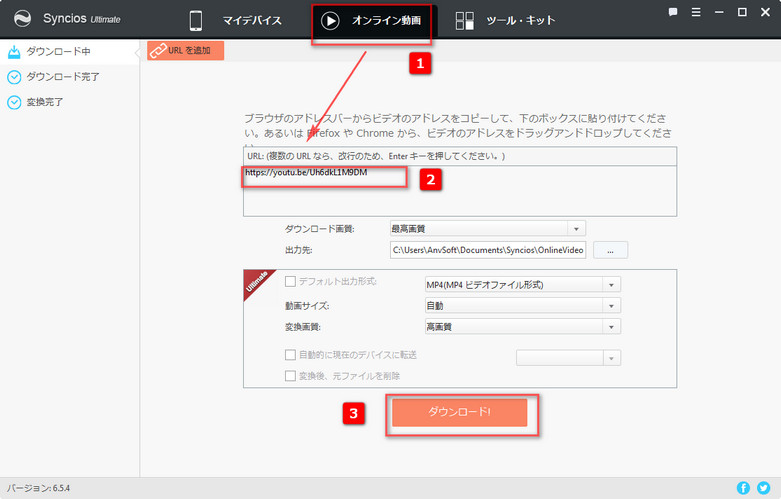
Task: Click the ダウンロード完了 checkmark icon
Action: click(x=14, y=77)
